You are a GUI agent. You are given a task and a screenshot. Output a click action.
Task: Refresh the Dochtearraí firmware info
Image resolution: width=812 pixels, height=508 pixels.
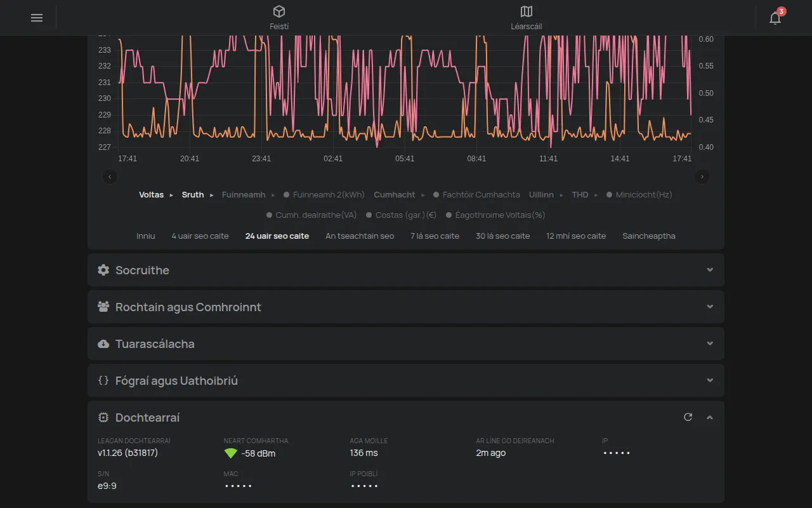[x=688, y=417]
